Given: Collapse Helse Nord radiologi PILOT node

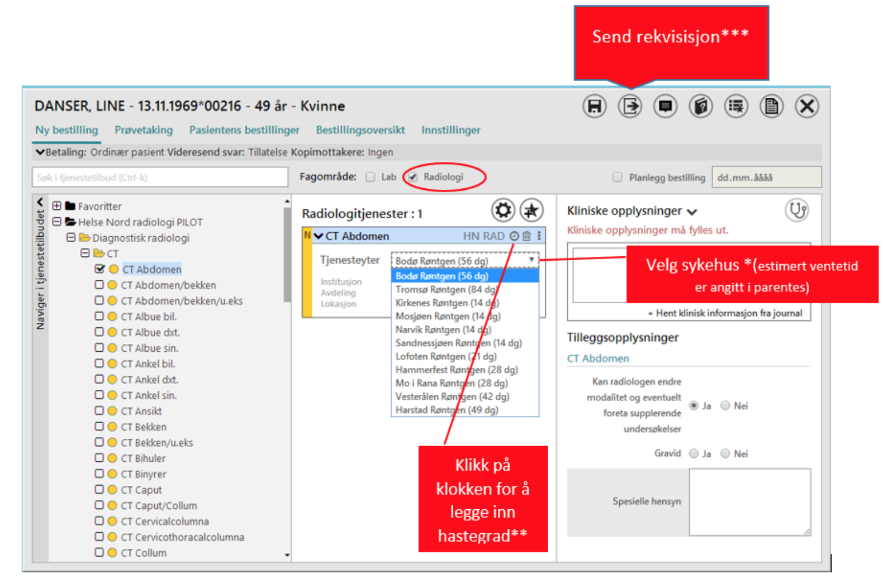Looking at the screenshot, I should click(56, 222).
